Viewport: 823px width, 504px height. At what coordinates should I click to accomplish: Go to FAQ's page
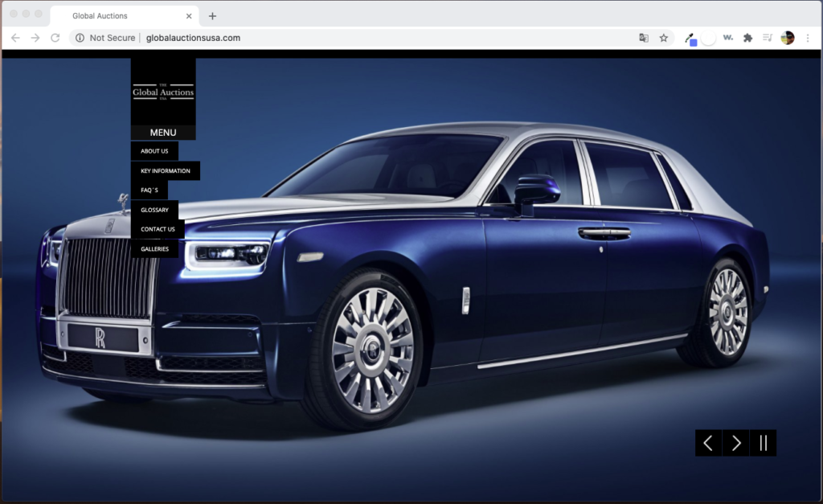pyautogui.click(x=149, y=191)
